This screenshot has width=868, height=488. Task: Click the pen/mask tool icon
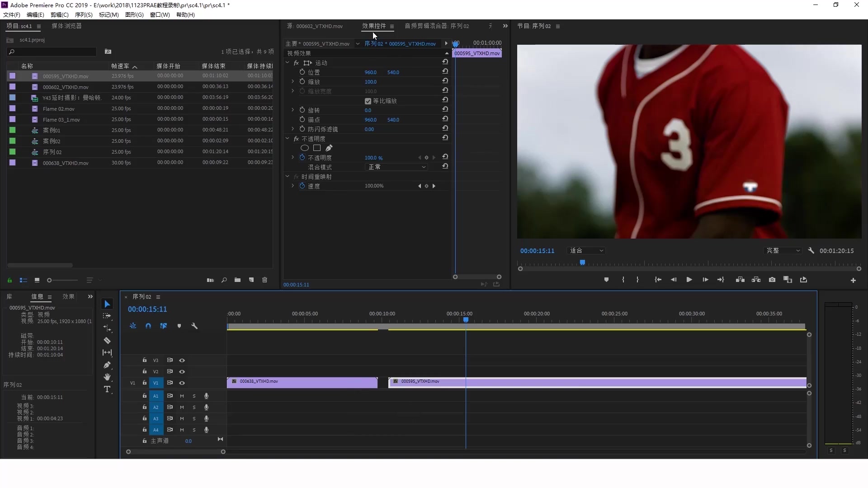click(x=330, y=147)
